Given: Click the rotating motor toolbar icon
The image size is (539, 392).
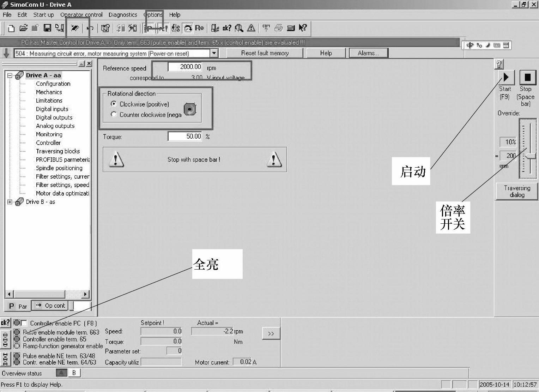Looking at the screenshot, I should coord(188,28).
